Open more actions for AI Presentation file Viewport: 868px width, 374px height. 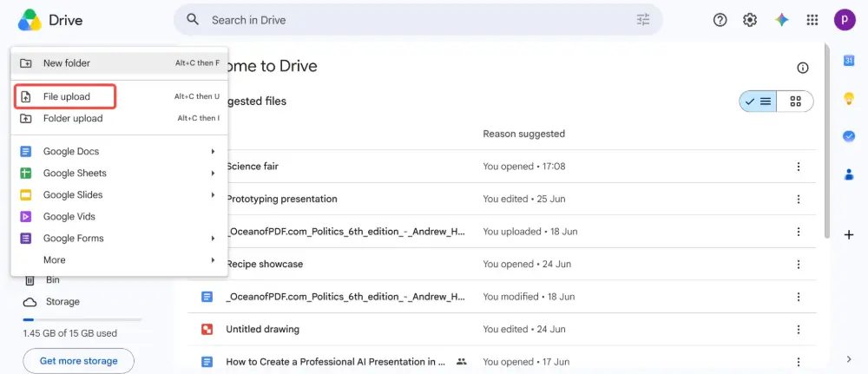point(799,363)
